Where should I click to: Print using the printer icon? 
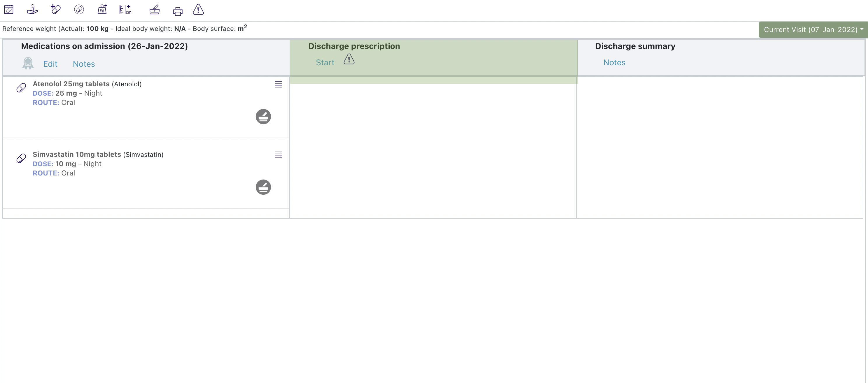(178, 11)
